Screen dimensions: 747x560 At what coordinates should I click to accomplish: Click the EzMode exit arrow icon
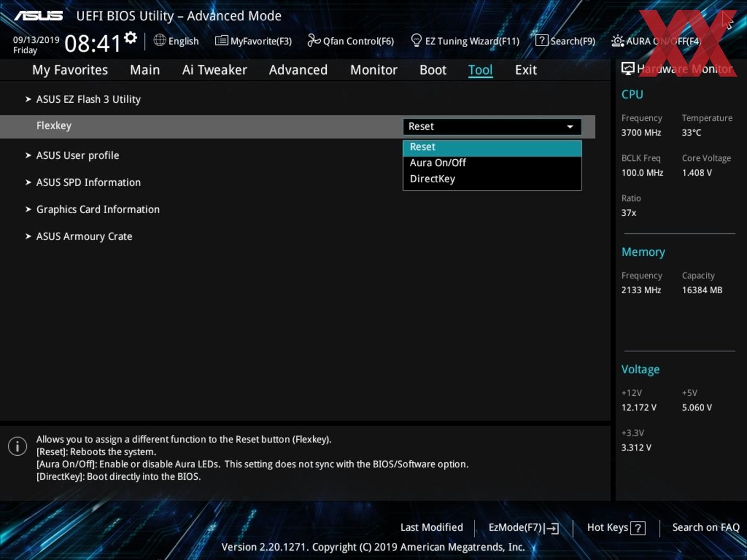552,528
